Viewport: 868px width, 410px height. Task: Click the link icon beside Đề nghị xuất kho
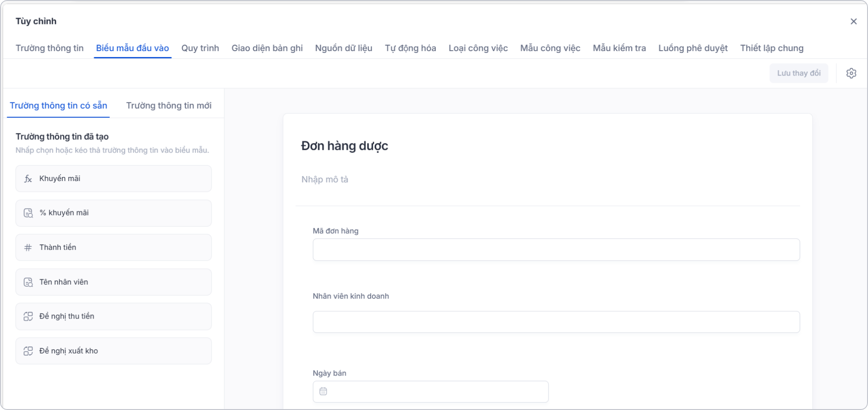pyautogui.click(x=28, y=351)
